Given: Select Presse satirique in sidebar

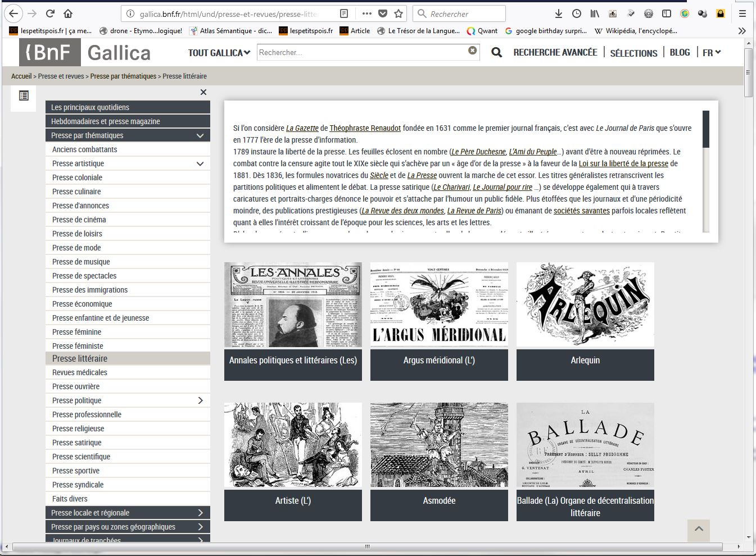Looking at the screenshot, I should [77, 443].
